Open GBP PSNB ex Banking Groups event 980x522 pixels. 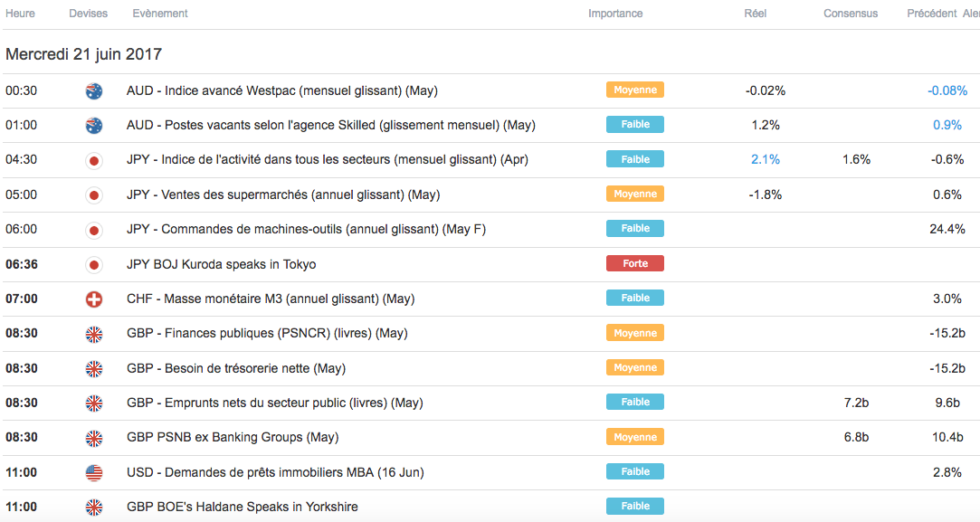click(x=233, y=438)
